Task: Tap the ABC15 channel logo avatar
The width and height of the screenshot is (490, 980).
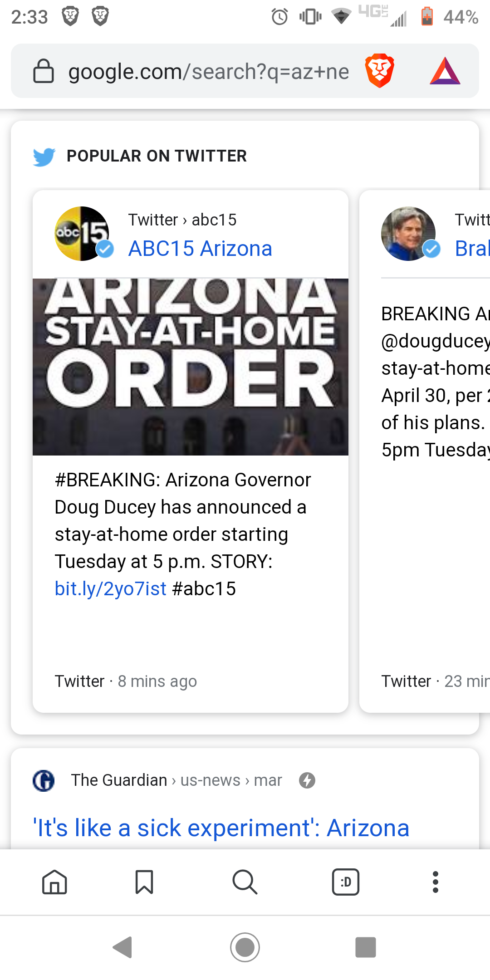Action: pos(82,234)
